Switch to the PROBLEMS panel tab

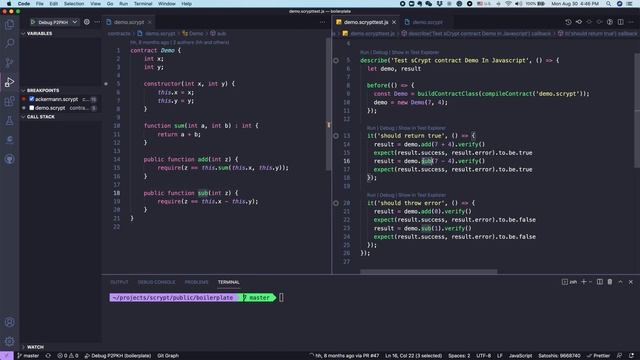pos(196,282)
